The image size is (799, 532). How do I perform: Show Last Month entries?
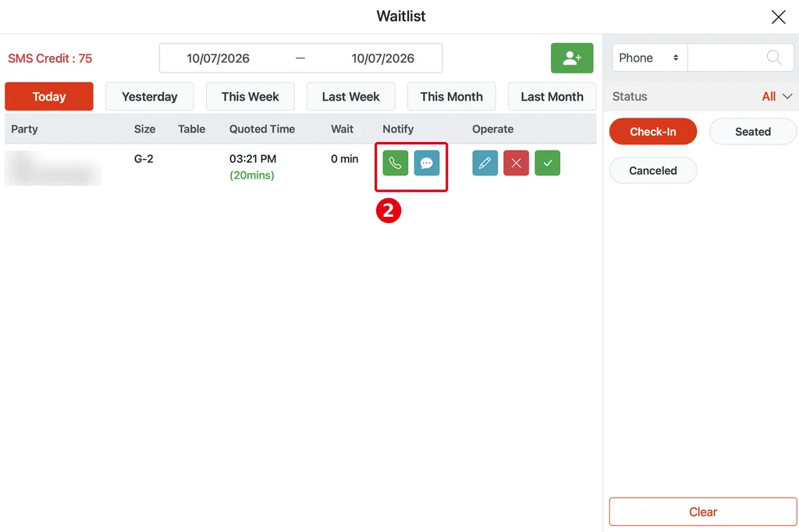click(552, 96)
